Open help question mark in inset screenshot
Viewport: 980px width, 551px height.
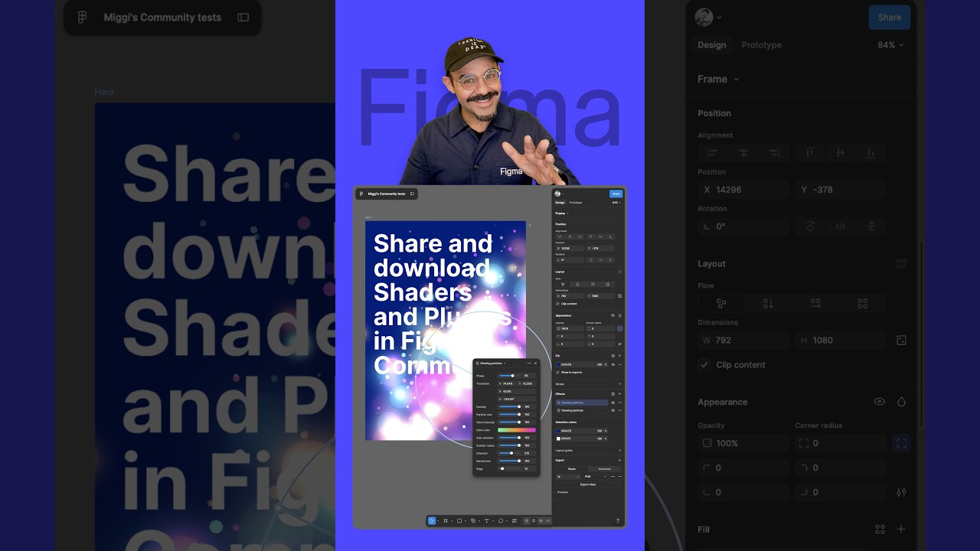(618, 520)
